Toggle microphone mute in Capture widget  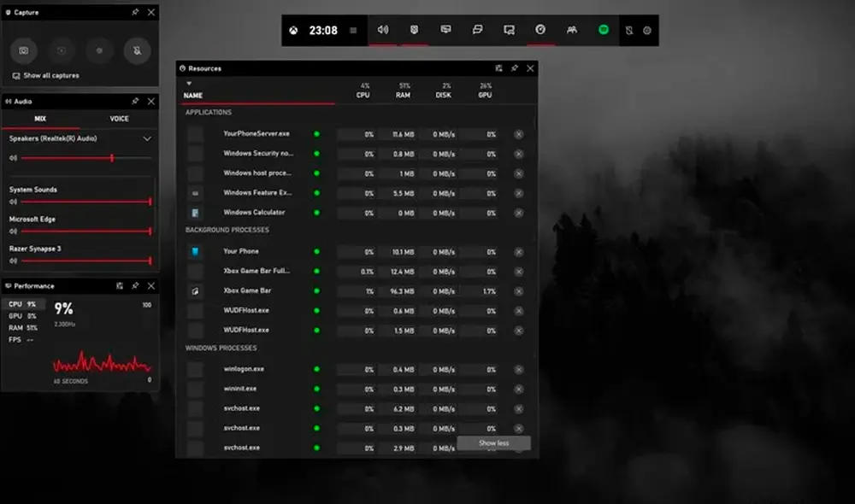(x=136, y=50)
